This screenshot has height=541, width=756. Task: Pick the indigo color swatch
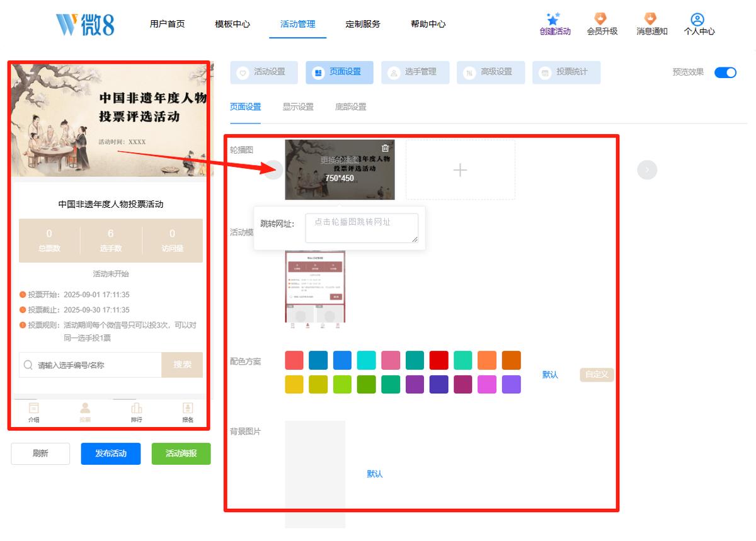438,384
